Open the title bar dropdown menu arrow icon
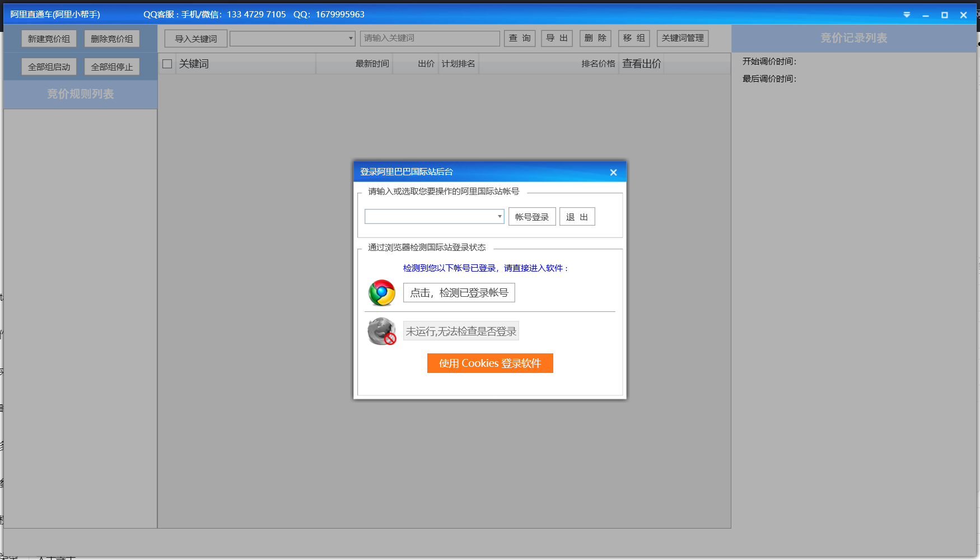The width and height of the screenshot is (980, 560). click(907, 15)
